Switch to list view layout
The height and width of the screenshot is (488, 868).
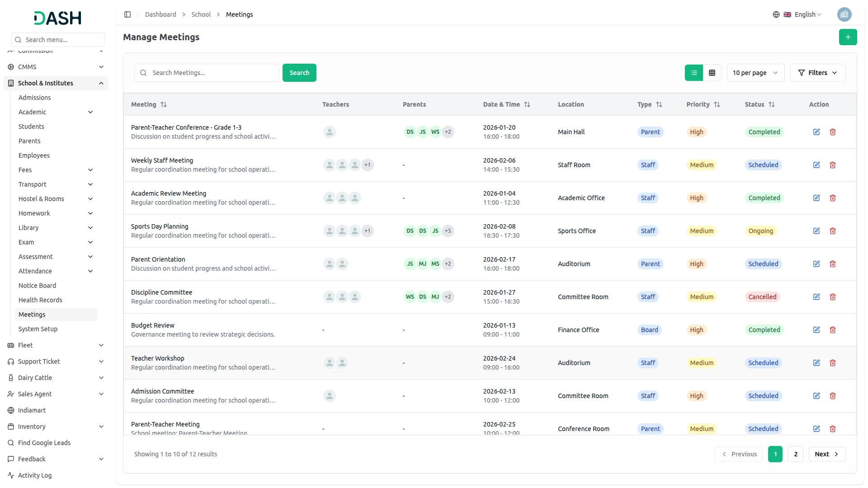[693, 73]
